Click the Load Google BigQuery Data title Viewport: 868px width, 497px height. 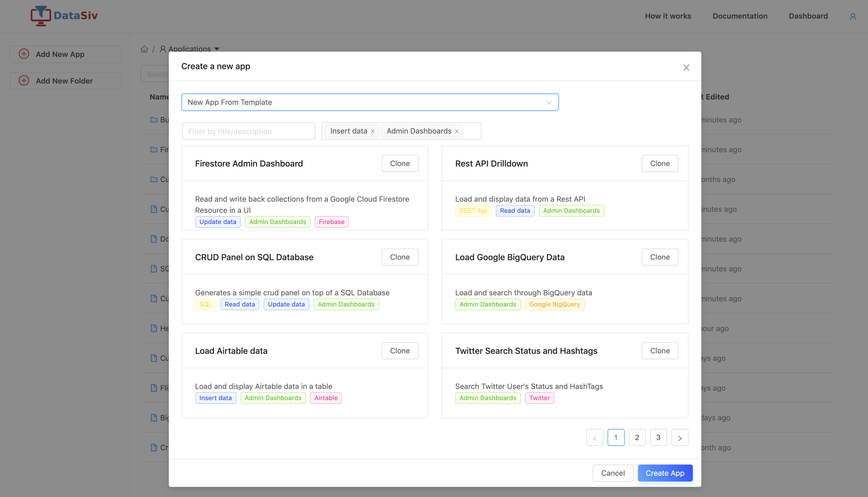[510, 257]
